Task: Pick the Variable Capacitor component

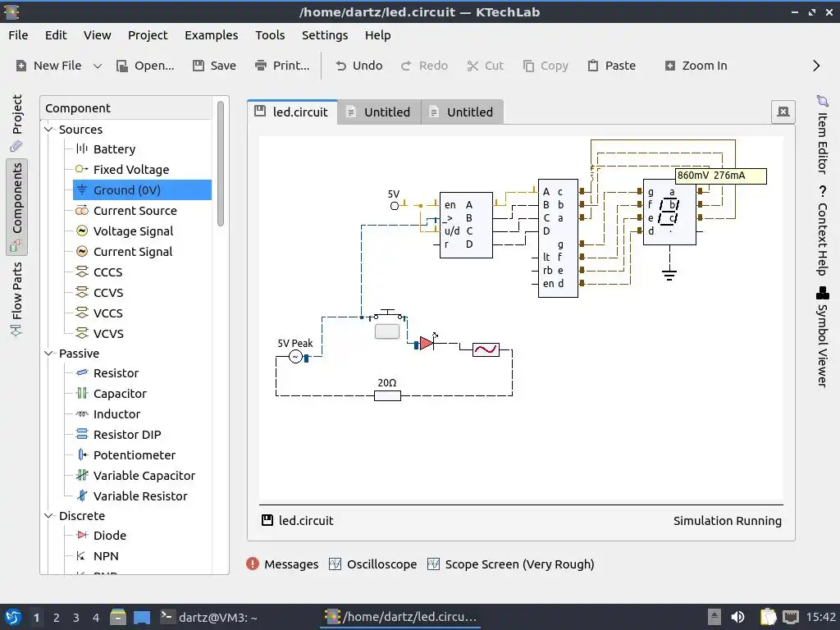Action: (x=144, y=476)
